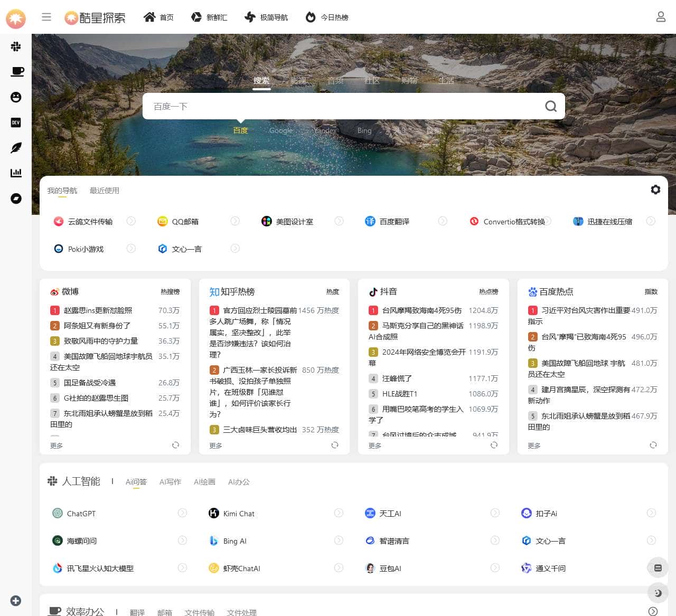This screenshot has height=616, width=676.
Task: Click the plus button at bottom left
Action: click(x=15, y=601)
